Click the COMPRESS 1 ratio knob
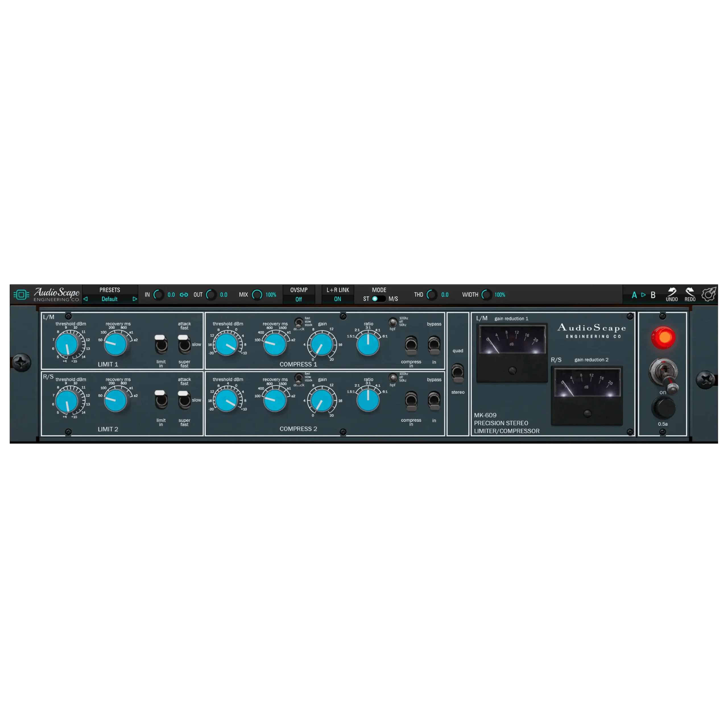Image resolution: width=728 pixels, height=728 pixels. point(368,344)
